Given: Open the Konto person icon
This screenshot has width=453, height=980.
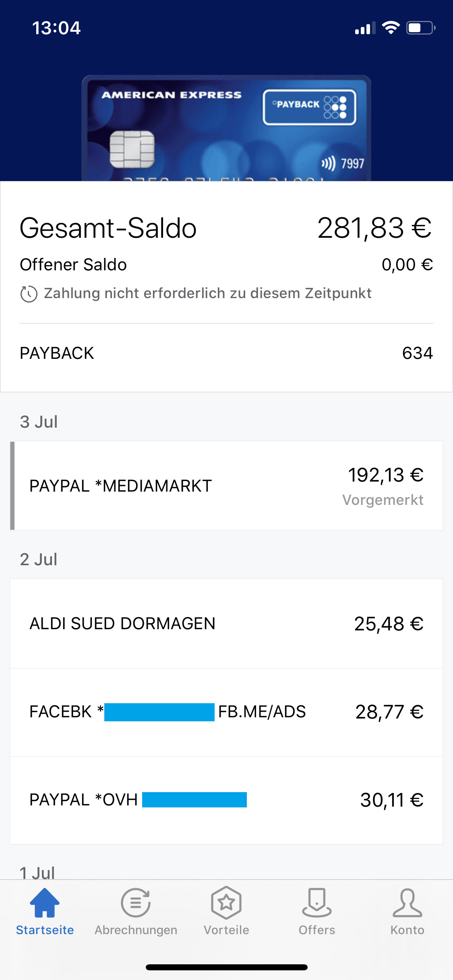Looking at the screenshot, I should pos(407,903).
